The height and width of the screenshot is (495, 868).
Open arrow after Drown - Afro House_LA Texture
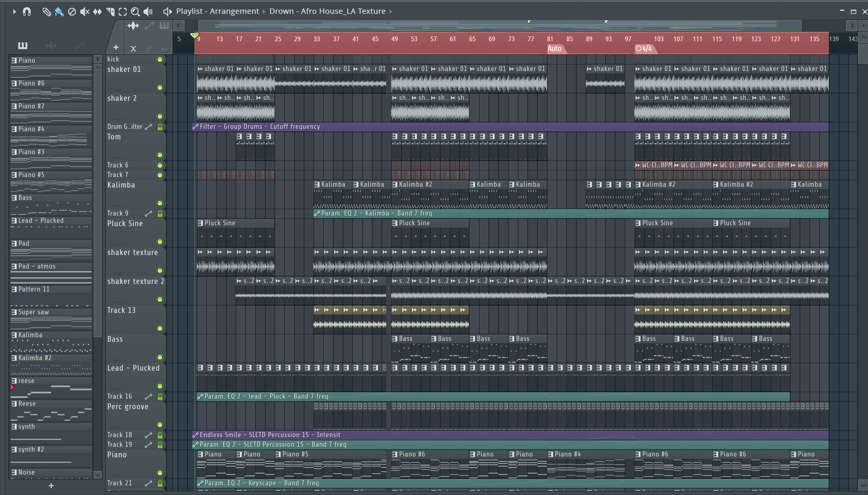click(x=391, y=11)
